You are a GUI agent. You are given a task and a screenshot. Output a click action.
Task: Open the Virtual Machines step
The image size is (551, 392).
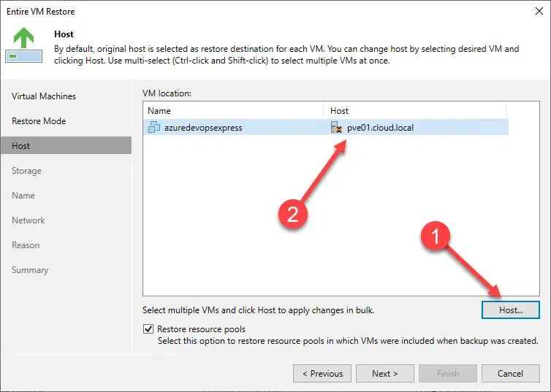coord(44,96)
